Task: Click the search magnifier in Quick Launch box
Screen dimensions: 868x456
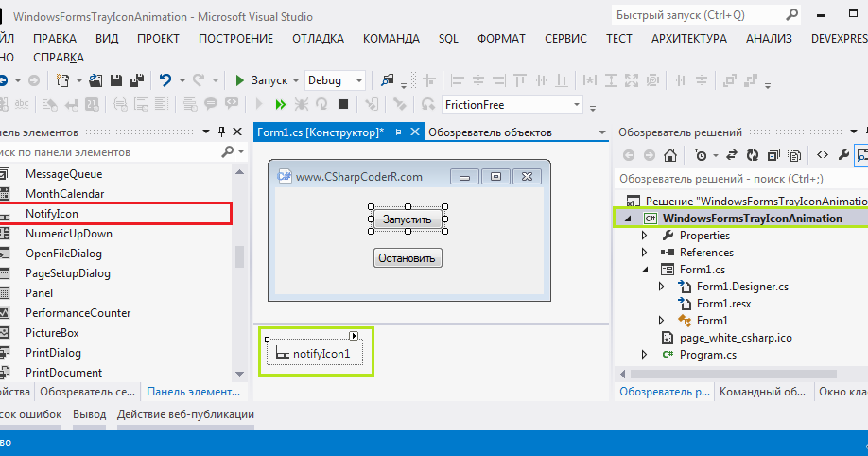Action: coord(792,15)
